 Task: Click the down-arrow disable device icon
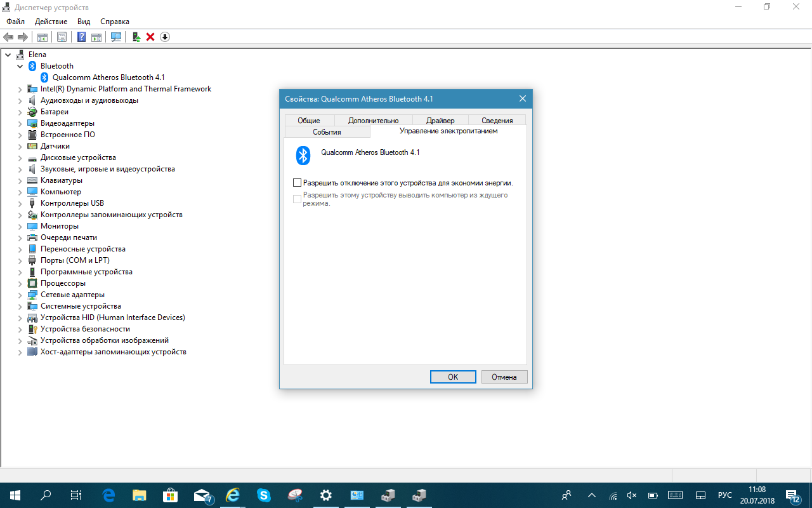point(165,37)
